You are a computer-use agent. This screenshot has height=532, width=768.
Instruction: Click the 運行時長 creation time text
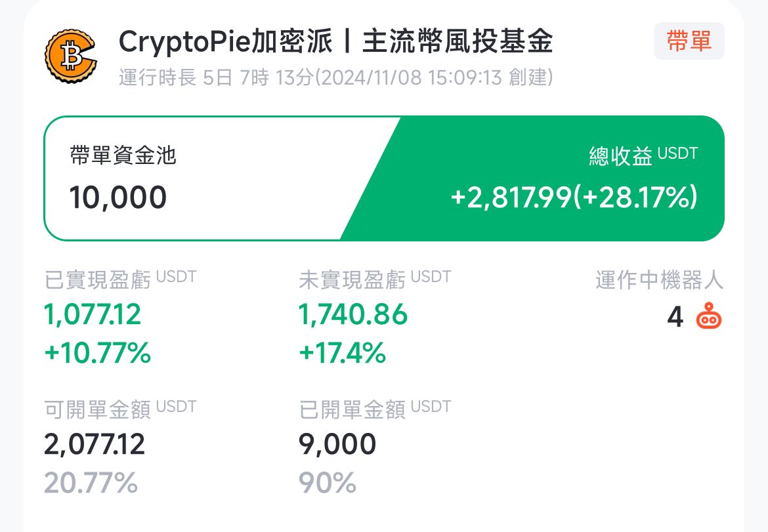335,78
